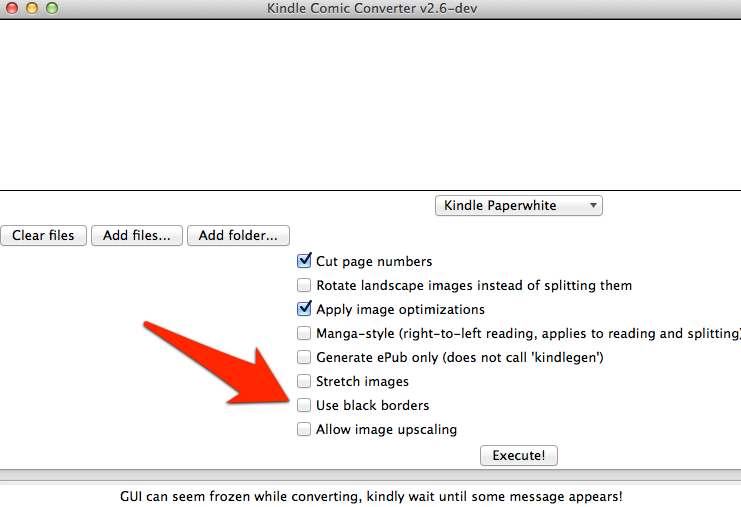Click the conversion progress bar
This screenshot has width=741, height=507.
tap(370, 475)
